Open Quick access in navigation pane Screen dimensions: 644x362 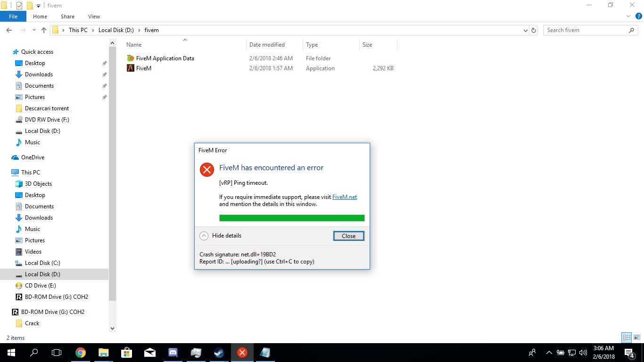(x=37, y=52)
